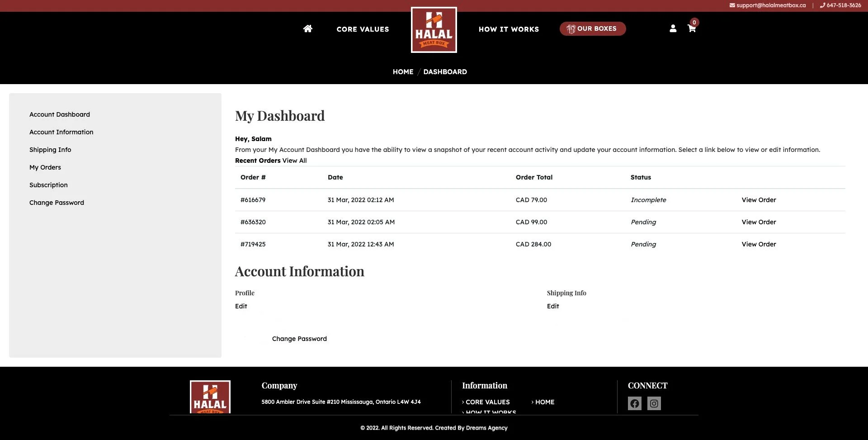Click the home icon in the navigation bar
Image resolution: width=868 pixels, height=440 pixels.
(x=308, y=28)
